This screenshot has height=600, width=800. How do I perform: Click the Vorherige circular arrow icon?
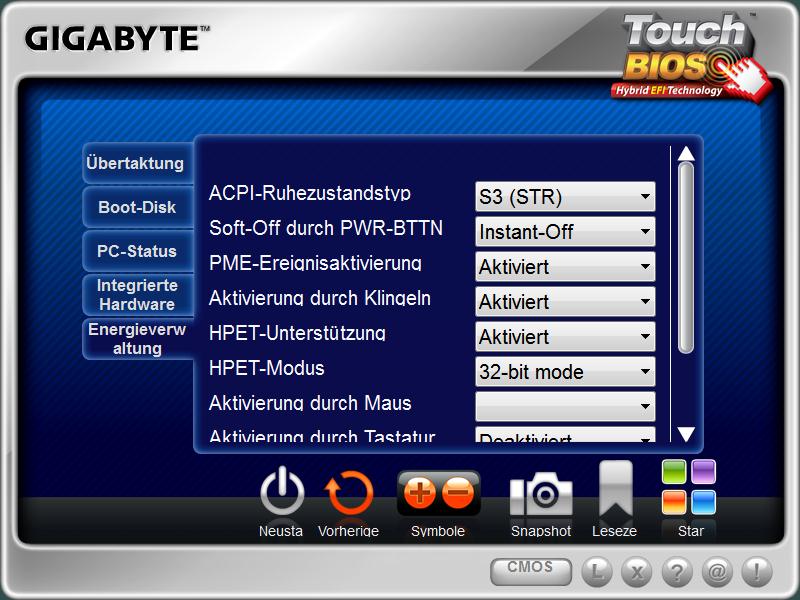click(349, 492)
